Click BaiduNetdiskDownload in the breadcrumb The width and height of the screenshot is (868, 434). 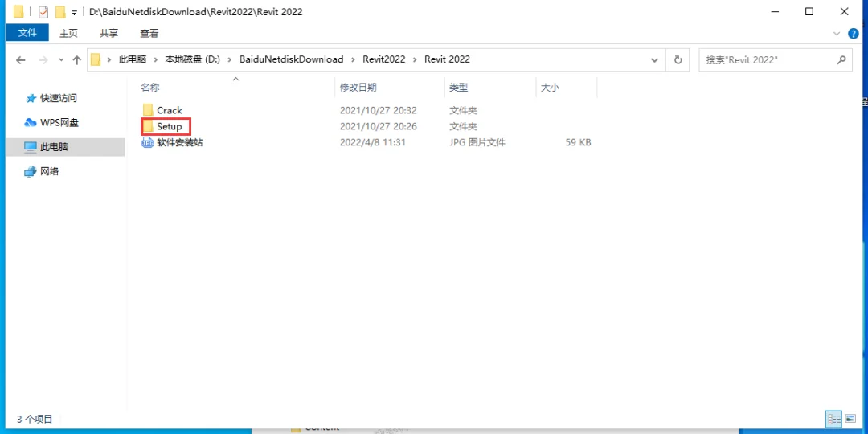click(291, 59)
